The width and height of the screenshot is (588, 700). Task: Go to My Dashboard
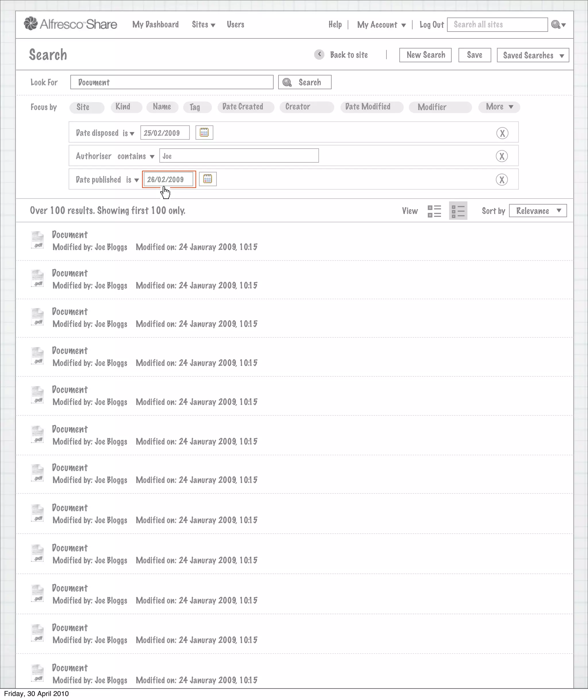point(155,25)
